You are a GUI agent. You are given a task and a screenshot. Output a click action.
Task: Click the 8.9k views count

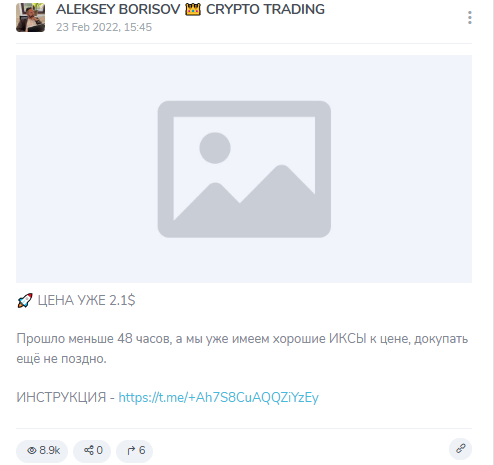click(x=50, y=450)
